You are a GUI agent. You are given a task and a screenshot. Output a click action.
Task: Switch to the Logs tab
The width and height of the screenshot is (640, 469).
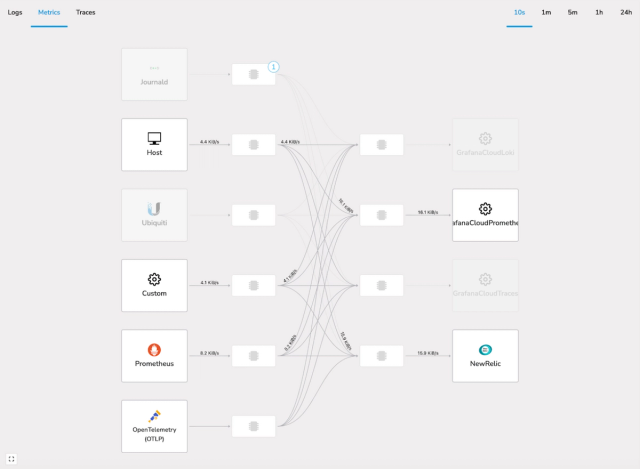pyautogui.click(x=15, y=12)
